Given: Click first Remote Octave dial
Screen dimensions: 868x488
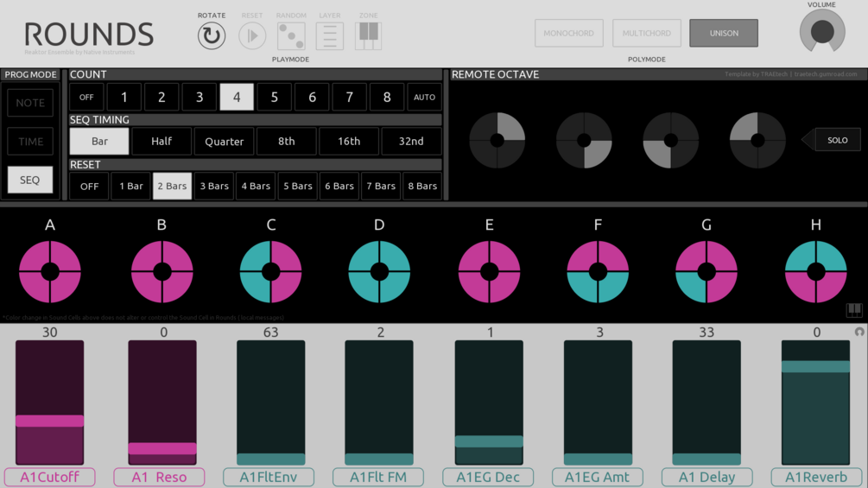Looking at the screenshot, I should click(x=497, y=140).
